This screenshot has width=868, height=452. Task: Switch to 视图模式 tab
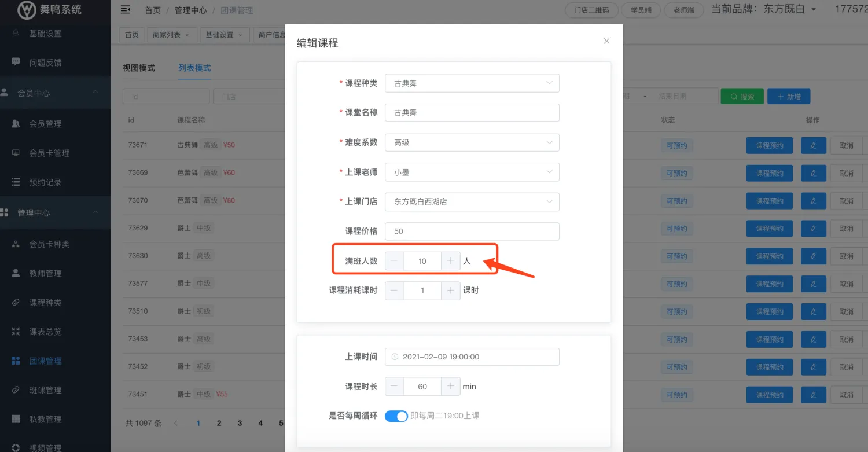138,68
